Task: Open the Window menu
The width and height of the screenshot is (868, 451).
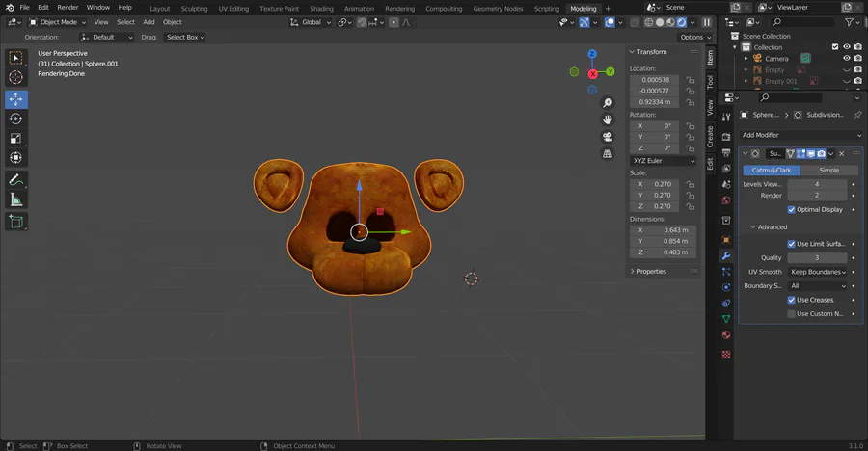Action: (98, 7)
